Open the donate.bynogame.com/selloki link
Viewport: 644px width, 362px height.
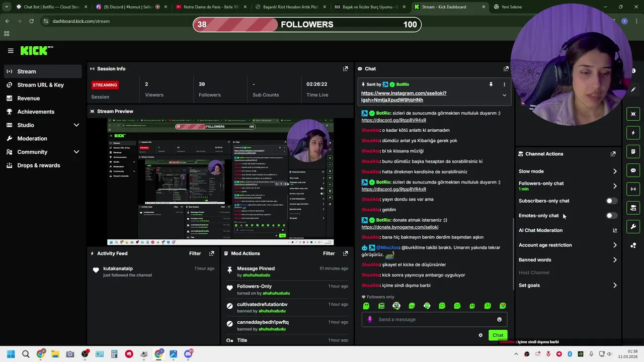399,227
